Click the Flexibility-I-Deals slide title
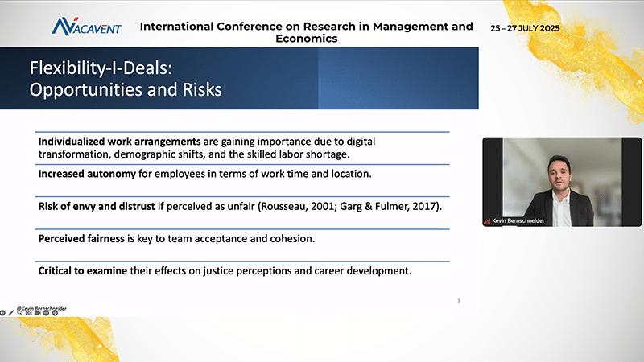 click(126, 77)
